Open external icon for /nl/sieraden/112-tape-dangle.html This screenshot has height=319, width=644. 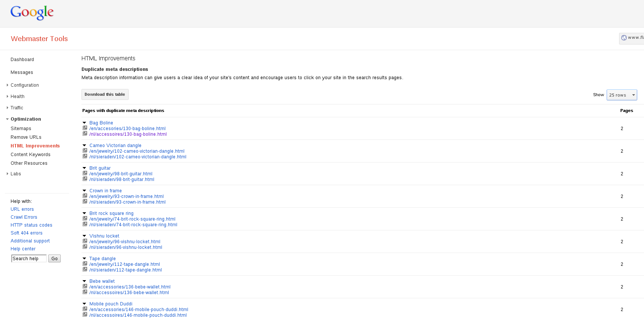point(85,270)
